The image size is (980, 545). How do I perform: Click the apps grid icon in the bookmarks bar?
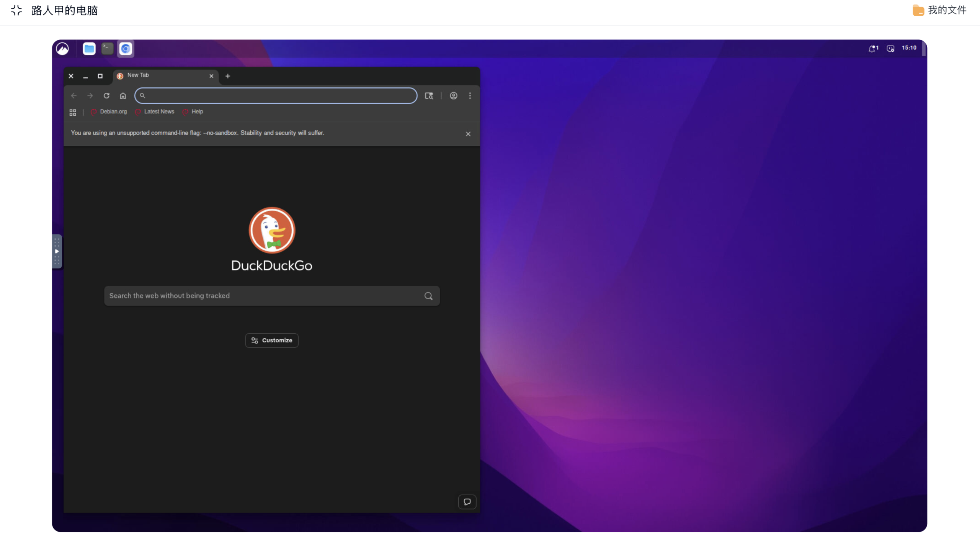pyautogui.click(x=73, y=112)
